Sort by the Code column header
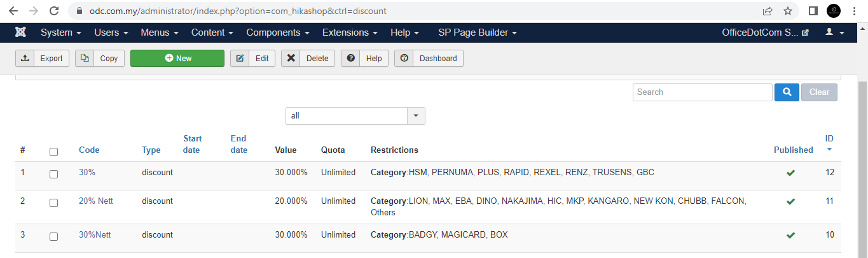This screenshot has height=258, width=868. click(x=89, y=150)
